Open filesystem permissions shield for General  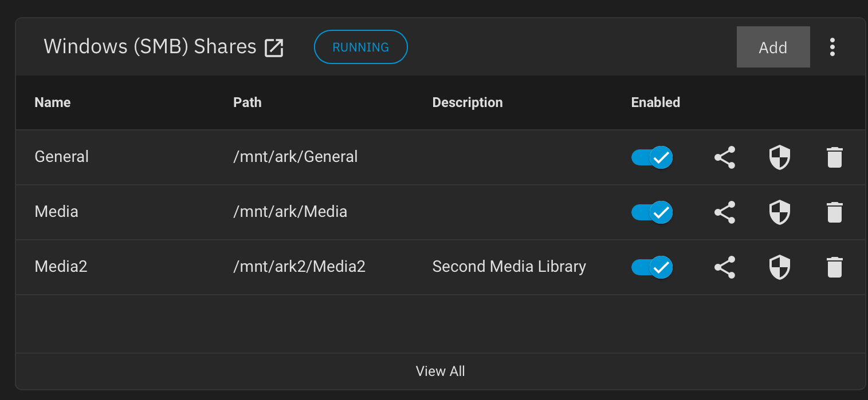(779, 157)
